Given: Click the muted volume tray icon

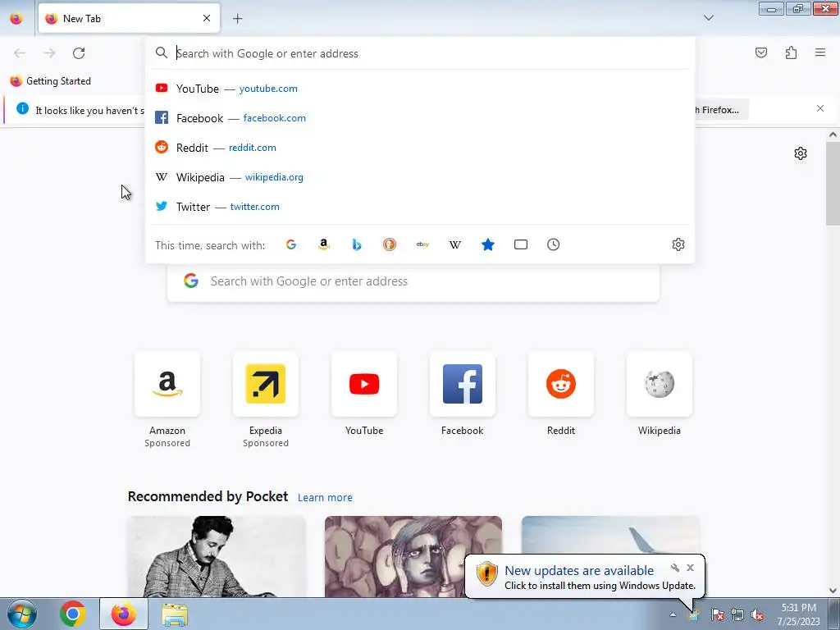Looking at the screenshot, I should pos(757,614).
